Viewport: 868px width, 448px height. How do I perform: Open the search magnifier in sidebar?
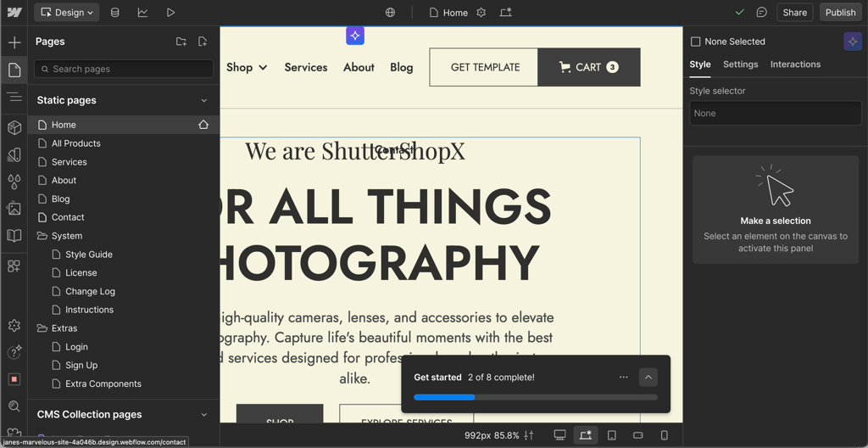click(x=14, y=406)
